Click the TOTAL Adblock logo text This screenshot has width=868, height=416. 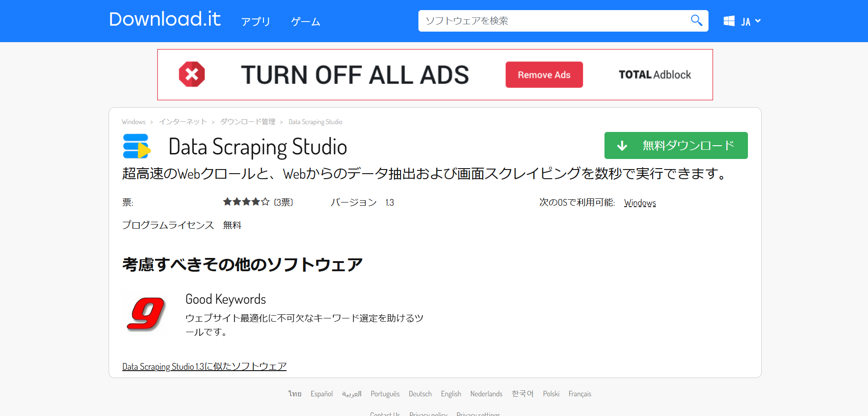654,74
